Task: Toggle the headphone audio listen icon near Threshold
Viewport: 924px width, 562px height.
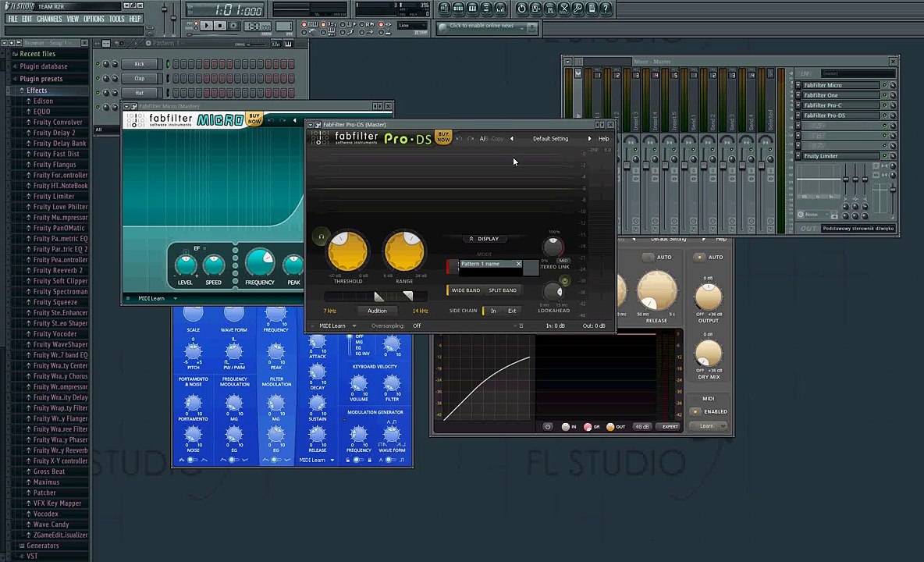Action: pos(322,237)
